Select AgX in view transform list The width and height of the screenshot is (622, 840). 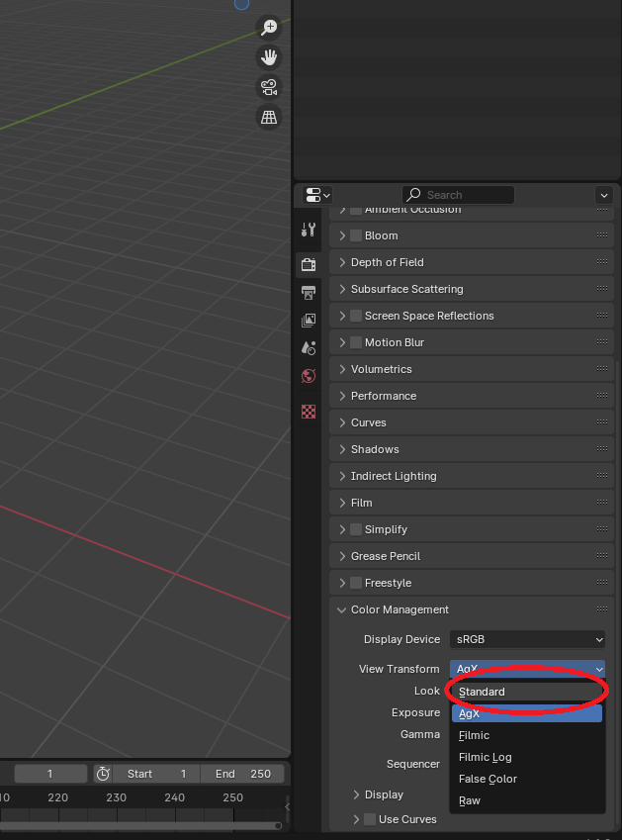527,713
